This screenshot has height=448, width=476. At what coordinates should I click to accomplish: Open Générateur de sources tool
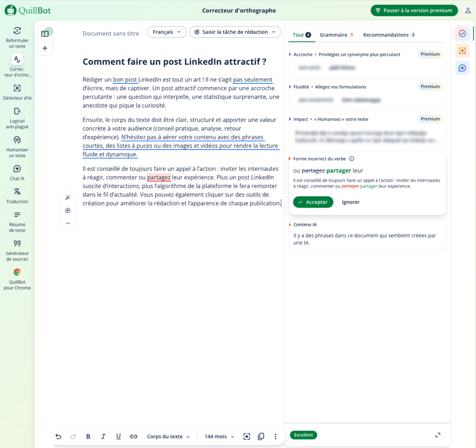(17, 243)
